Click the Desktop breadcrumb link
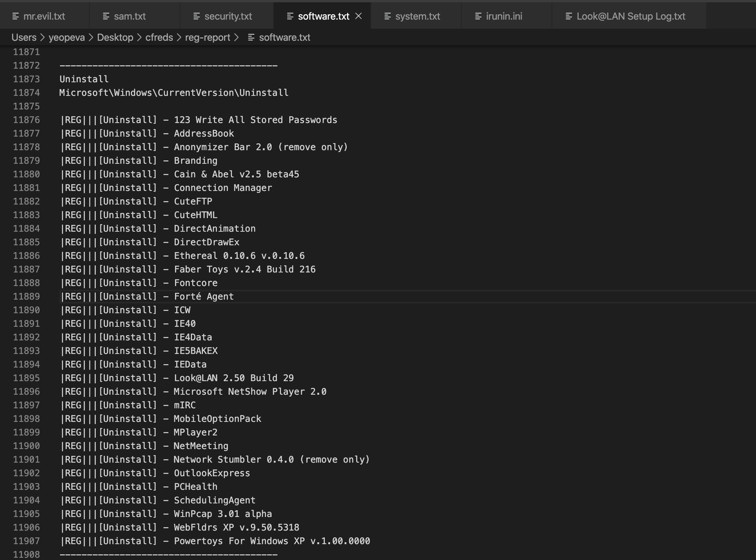This screenshot has height=560, width=756. tap(115, 38)
